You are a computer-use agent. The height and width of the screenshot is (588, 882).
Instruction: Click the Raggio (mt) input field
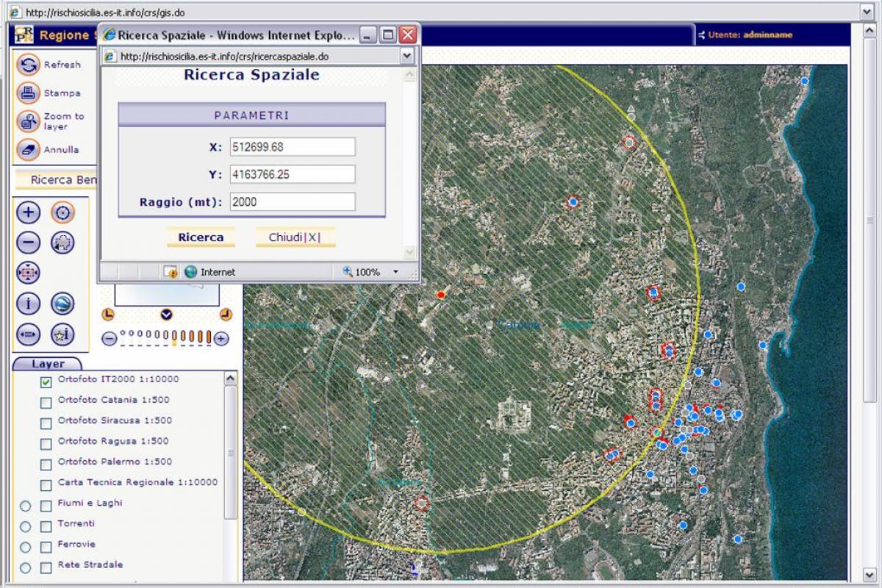click(293, 201)
